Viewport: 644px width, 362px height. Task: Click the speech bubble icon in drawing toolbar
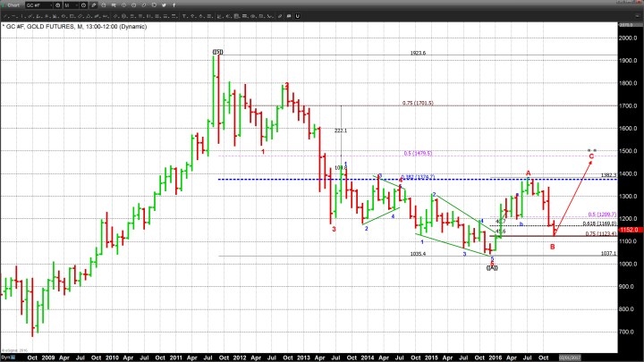pos(288,16)
